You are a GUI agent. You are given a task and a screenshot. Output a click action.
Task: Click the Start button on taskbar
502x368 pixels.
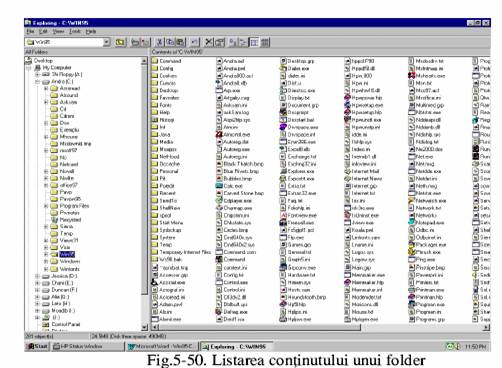coord(37,347)
